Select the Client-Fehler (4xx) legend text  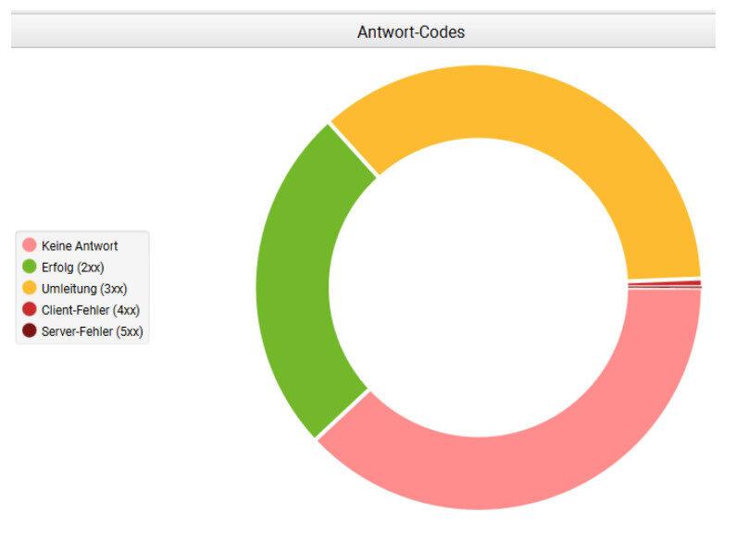point(90,310)
